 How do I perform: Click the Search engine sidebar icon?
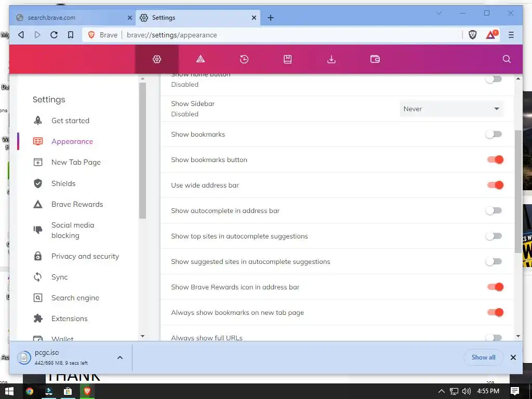coord(38,298)
